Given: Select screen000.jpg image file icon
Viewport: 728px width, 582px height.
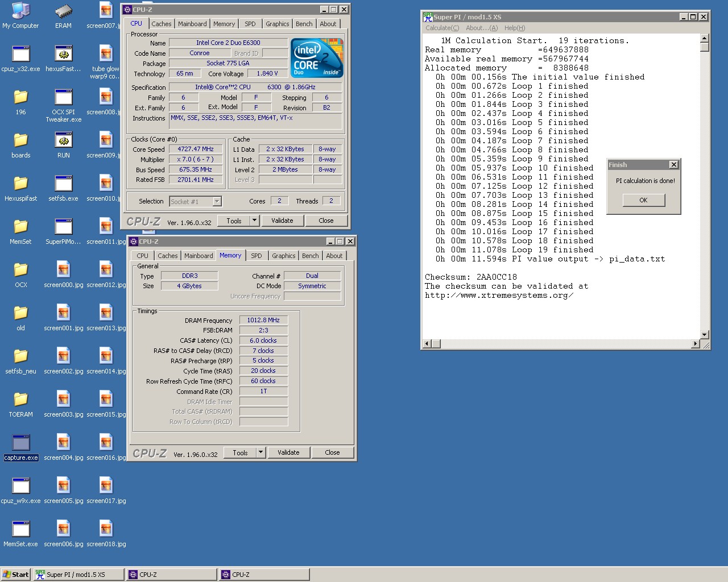Looking at the screenshot, I should [x=63, y=275].
